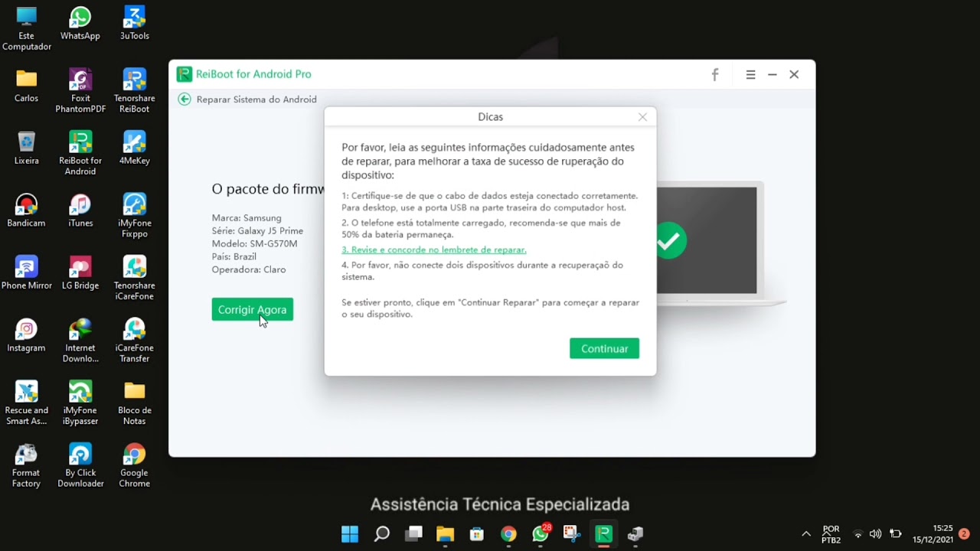The height and width of the screenshot is (551, 980).
Task: Open the Revise e concorde no lembrete link
Action: coord(433,249)
